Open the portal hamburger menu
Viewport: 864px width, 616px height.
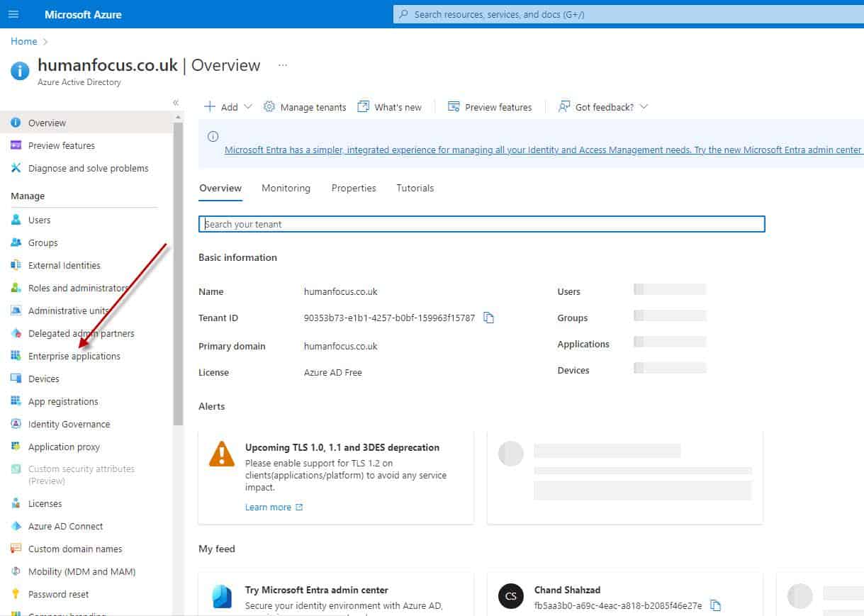[x=13, y=13]
